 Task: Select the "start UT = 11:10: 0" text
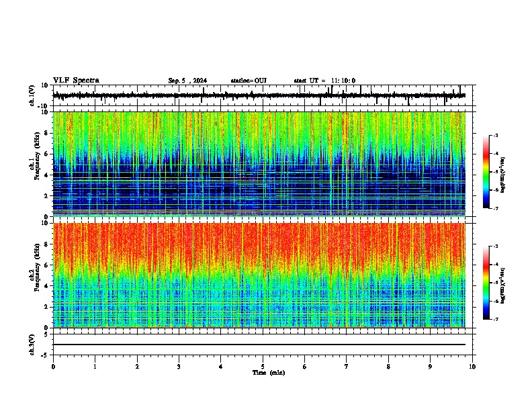(x=324, y=81)
